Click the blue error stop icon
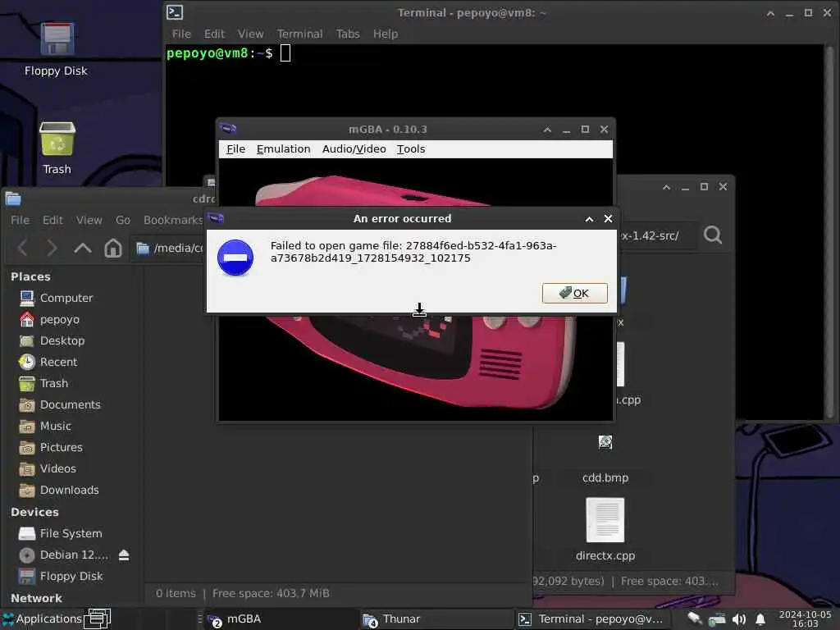This screenshot has width=840, height=630. point(235,258)
